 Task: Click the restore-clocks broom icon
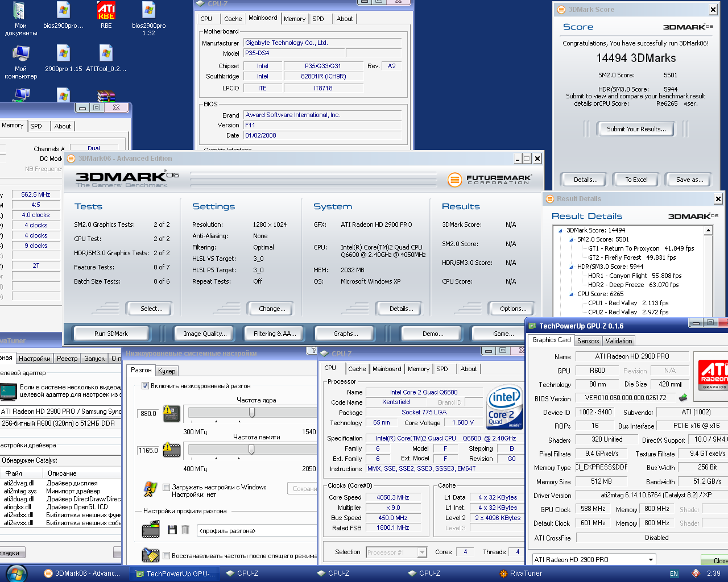(151, 555)
